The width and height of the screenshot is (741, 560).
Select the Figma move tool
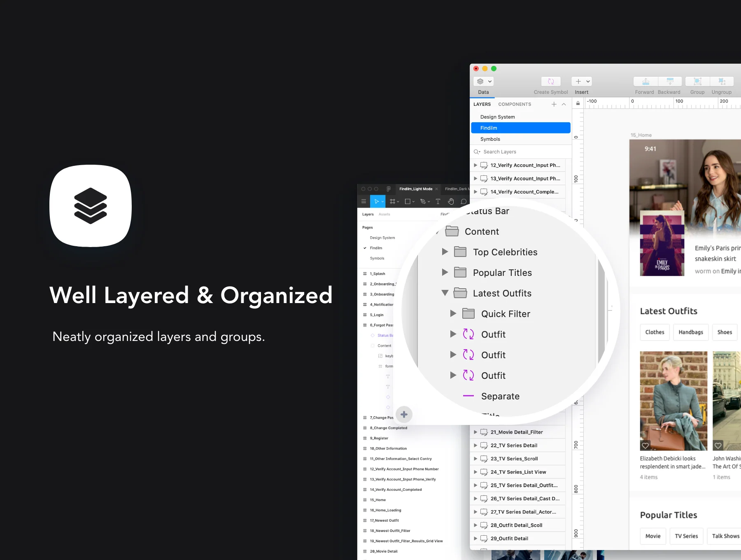377,201
